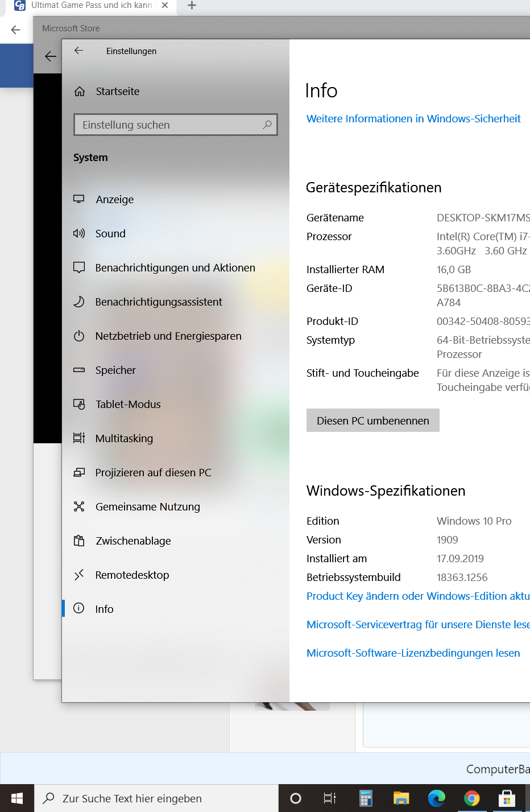Click Diesen PC umbenennen button

[373, 421]
